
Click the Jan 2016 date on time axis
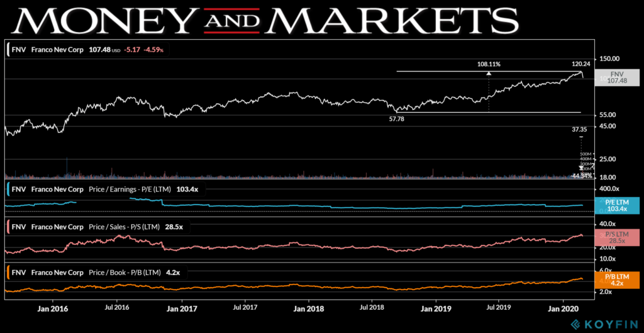point(52,307)
